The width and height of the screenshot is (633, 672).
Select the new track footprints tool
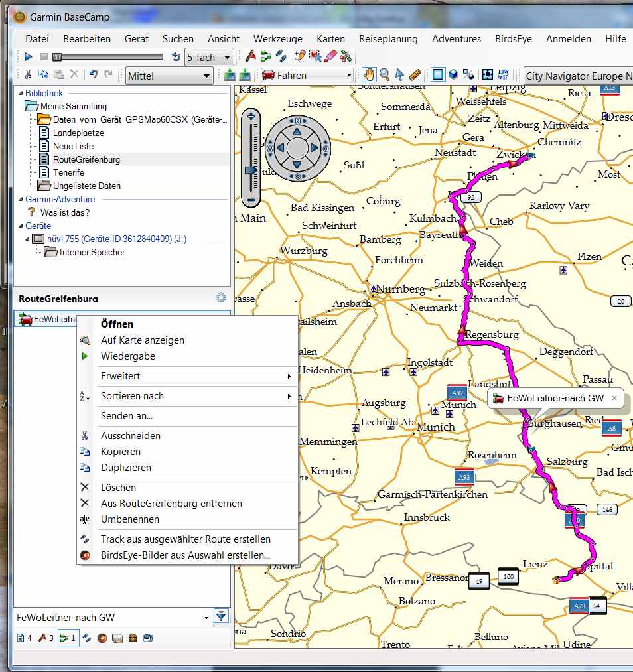281,56
